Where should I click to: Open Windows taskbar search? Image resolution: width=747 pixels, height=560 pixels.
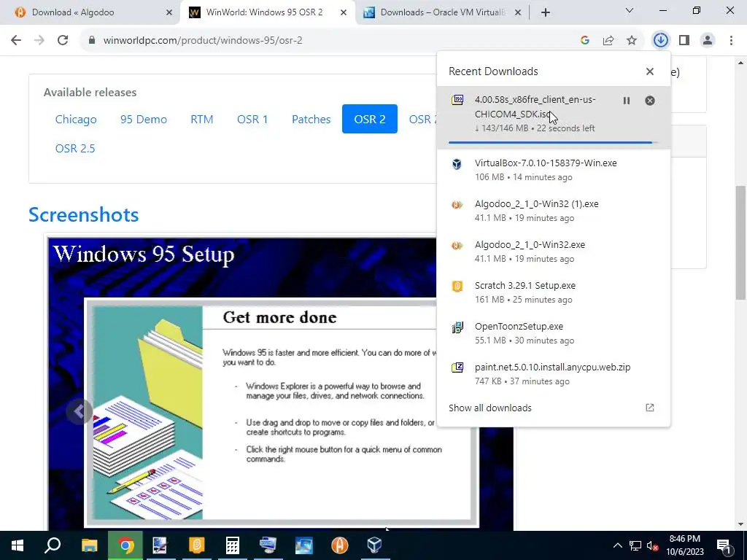[x=53, y=545]
